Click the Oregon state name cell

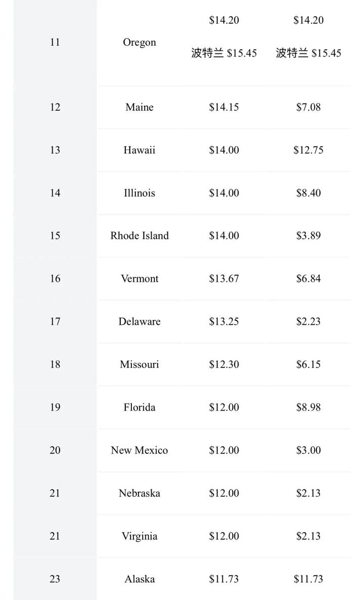pos(139,42)
